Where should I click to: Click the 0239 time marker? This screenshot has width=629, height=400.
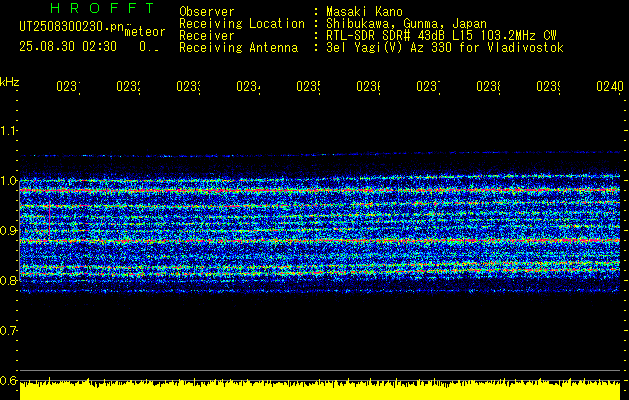pos(548,86)
